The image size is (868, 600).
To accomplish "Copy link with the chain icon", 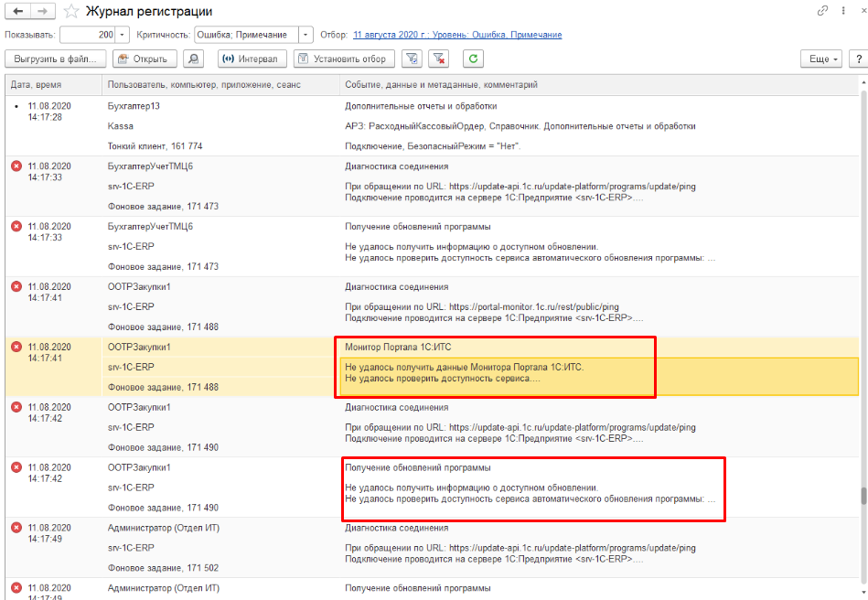I will click(822, 10).
